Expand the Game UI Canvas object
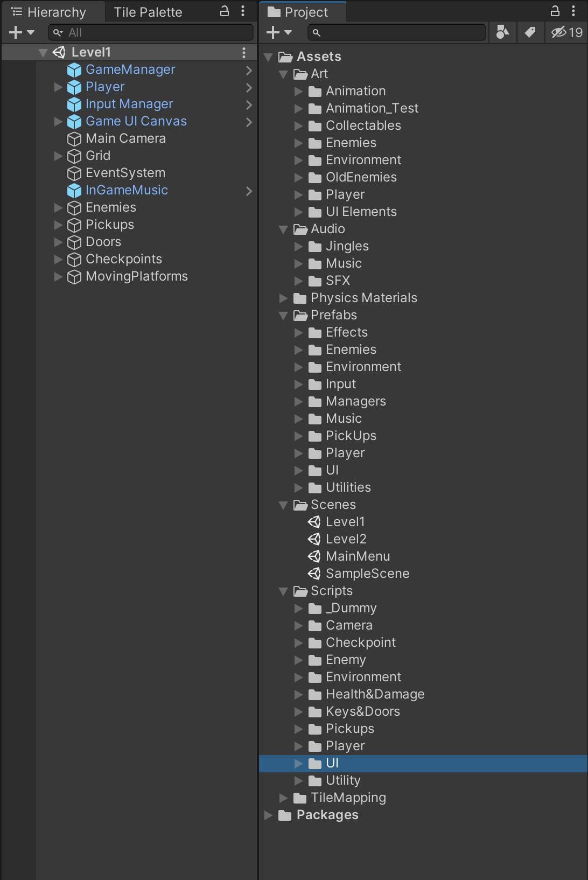The image size is (588, 880). click(x=58, y=122)
